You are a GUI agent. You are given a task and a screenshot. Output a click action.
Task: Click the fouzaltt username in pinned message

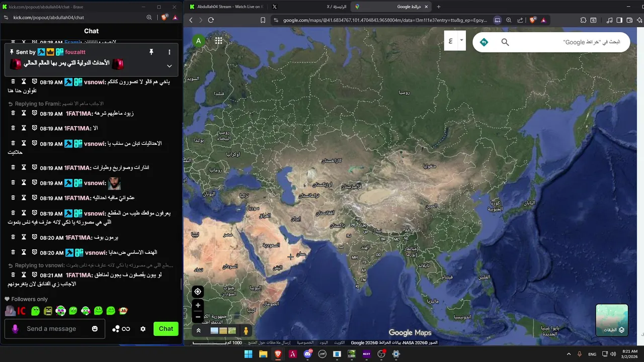pyautogui.click(x=75, y=52)
